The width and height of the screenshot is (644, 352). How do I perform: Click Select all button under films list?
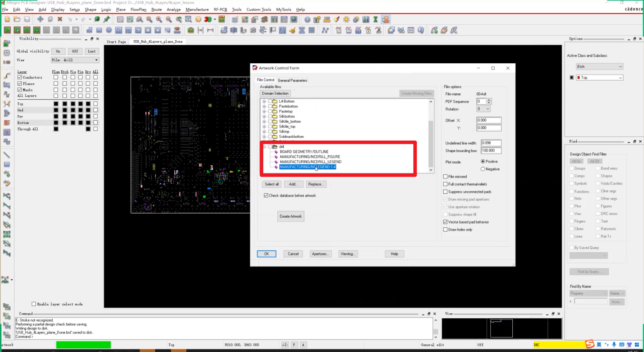tap(272, 184)
